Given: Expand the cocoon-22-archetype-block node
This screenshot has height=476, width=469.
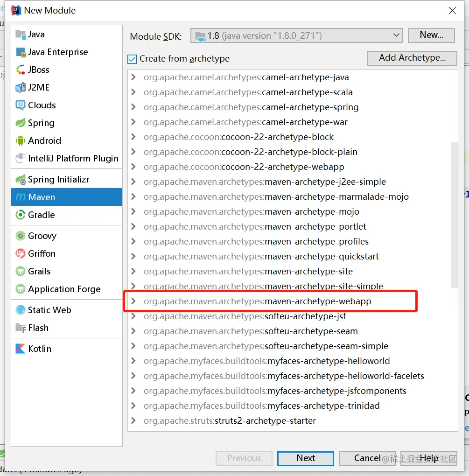Looking at the screenshot, I should pyautogui.click(x=133, y=137).
